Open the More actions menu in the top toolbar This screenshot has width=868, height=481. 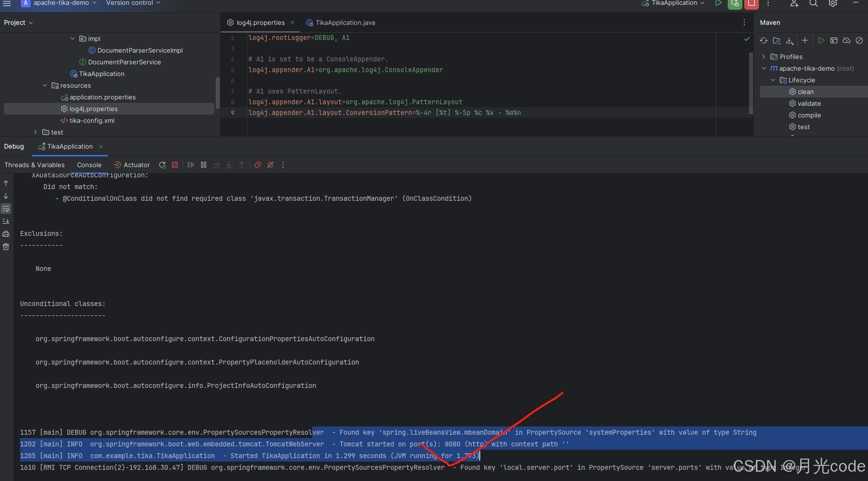point(768,3)
